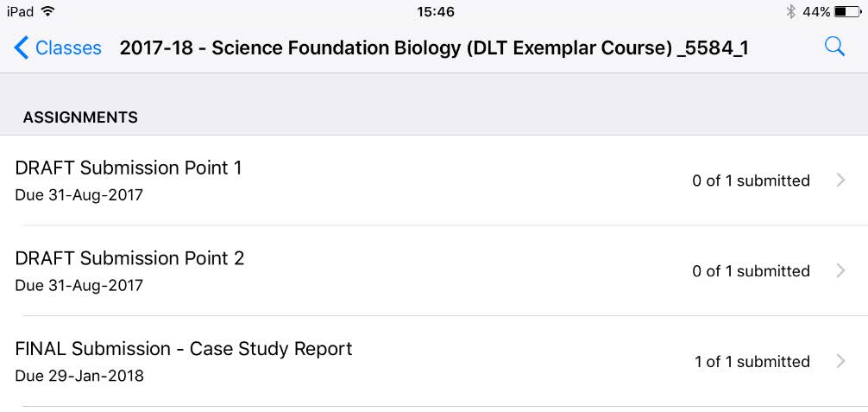Image resolution: width=868 pixels, height=412 pixels.
Task: Open DRAFT Submission Point 2 chevron
Action: point(841,270)
